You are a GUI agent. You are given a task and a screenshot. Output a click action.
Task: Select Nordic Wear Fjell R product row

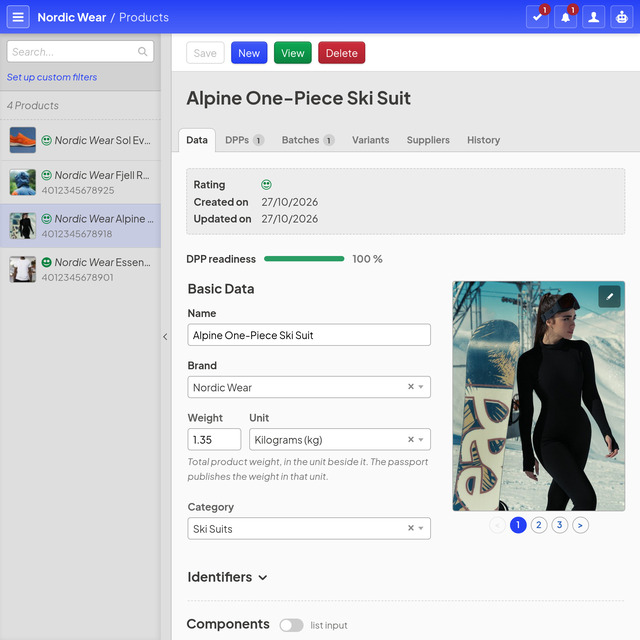pos(80,182)
